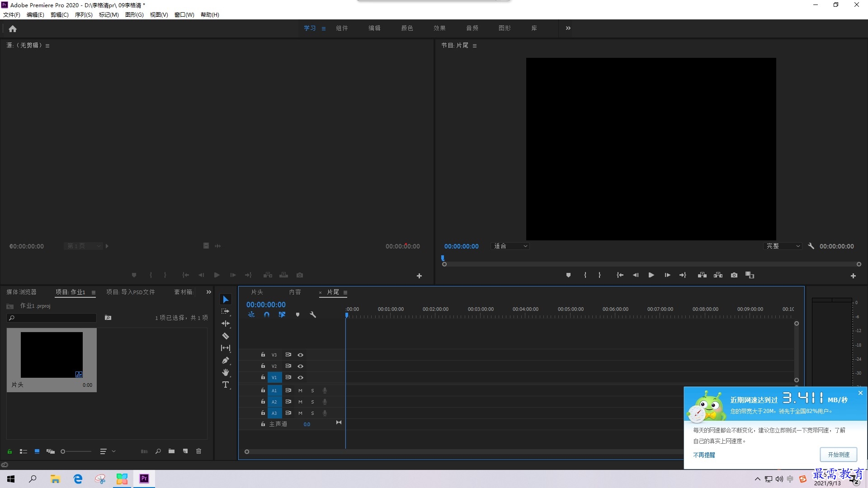Open the 序列(S) menu
868x488 pixels.
coord(84,15)
